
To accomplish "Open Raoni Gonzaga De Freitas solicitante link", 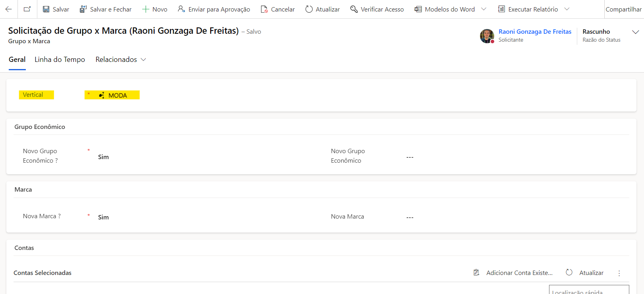I will [535, 32].
